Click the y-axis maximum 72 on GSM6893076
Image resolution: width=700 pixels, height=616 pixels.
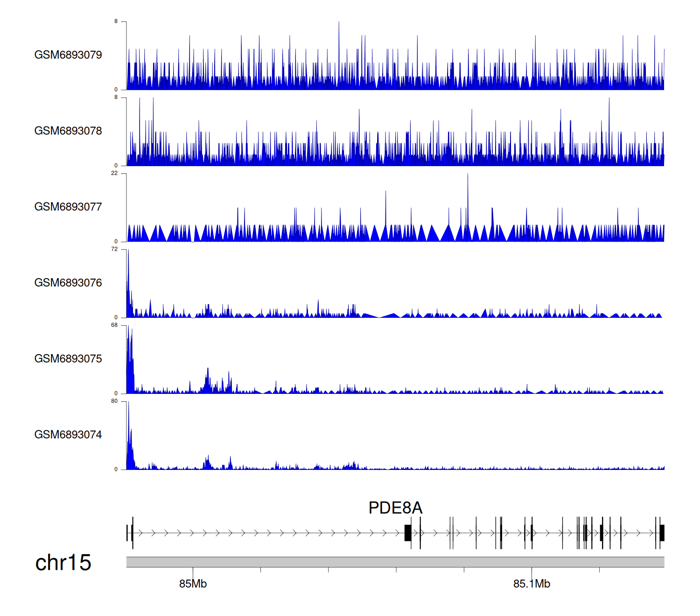pyautogui.click(x=114, y=249)
